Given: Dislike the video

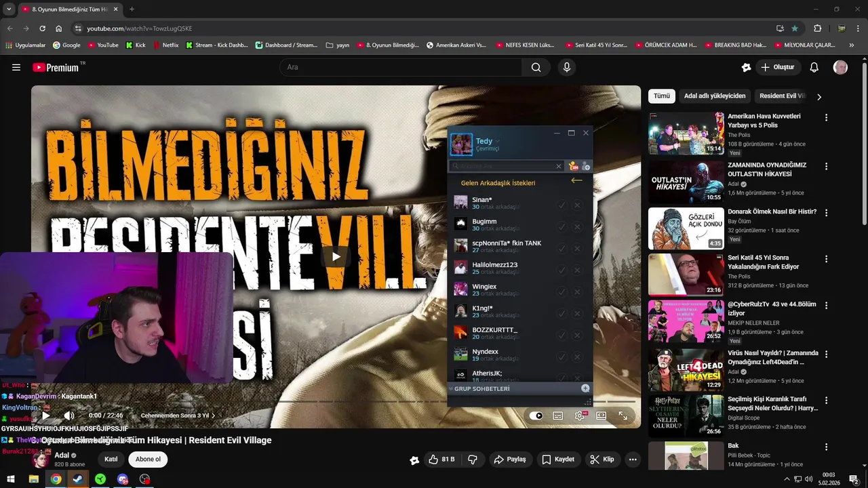Looking at the screenshot, I should tap(473, 460).
